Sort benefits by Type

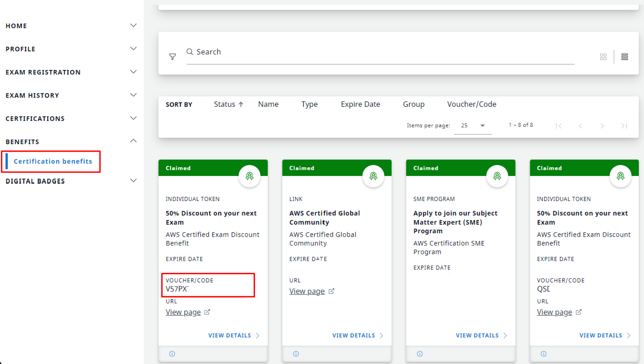tap(309, 104)
